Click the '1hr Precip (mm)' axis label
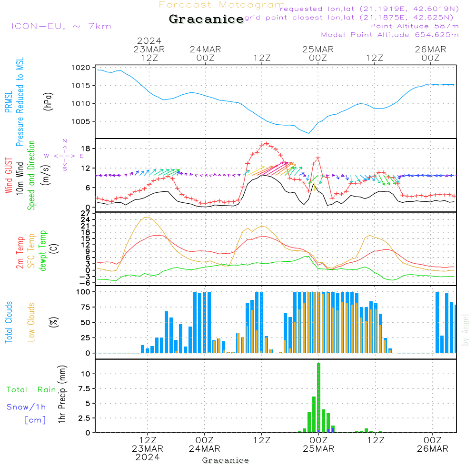Viewport: 476px width, 476px height. (62, 394)
